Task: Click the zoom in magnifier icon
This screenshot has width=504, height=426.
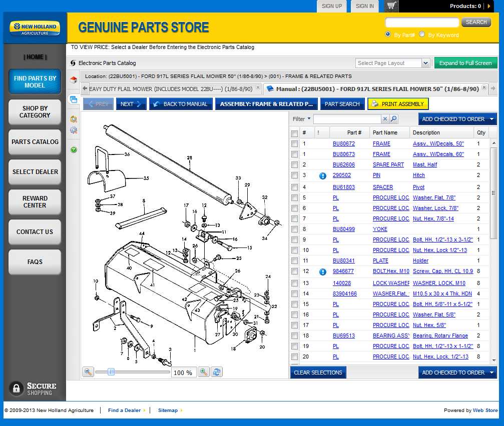Action: click(204, 372)
